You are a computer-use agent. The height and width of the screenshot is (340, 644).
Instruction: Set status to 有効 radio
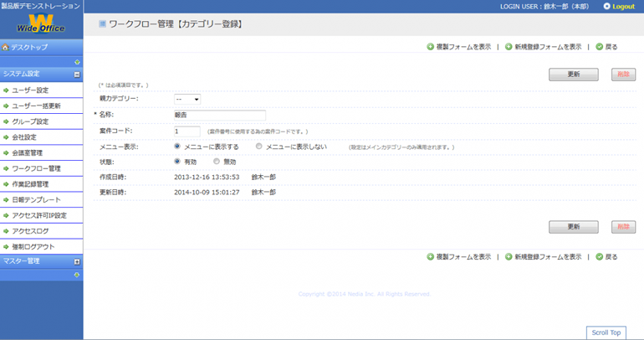pyautogui.click(x=177, y=161)
